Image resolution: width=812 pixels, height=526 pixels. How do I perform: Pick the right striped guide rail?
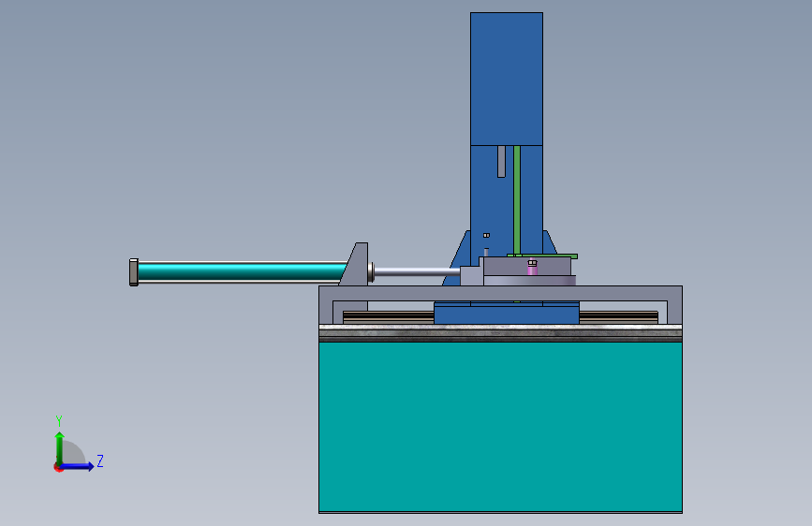[619, 317]
